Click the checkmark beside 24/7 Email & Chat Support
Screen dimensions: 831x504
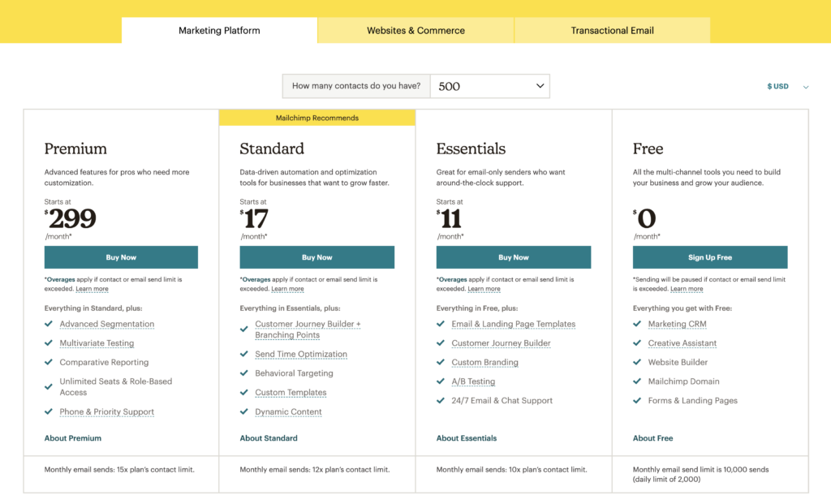coord(441,401)
